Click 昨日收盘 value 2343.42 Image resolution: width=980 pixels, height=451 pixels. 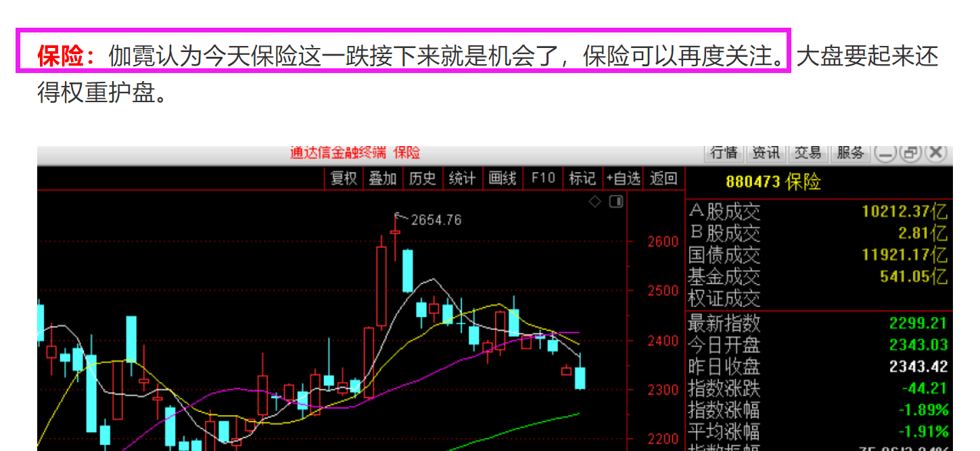pyautogui.click(x=918, y=366)
